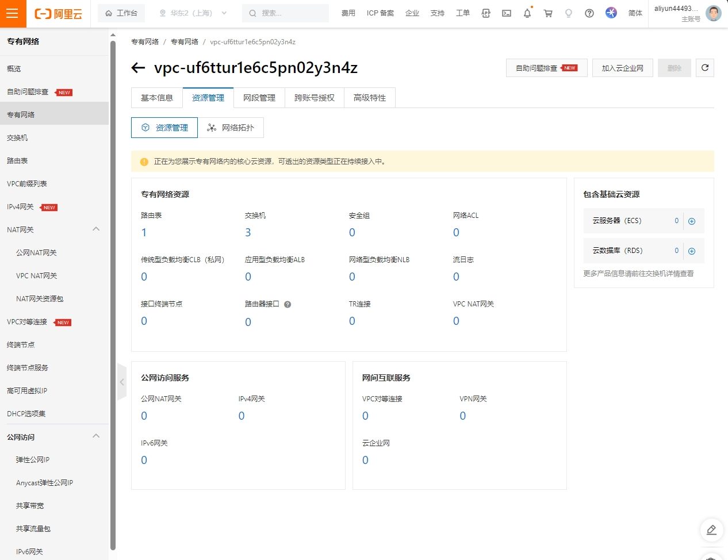Image resolution: width=728 pixels, height=560 pixels.
Task: Click the help question mark icon
Action: [589, 13]
